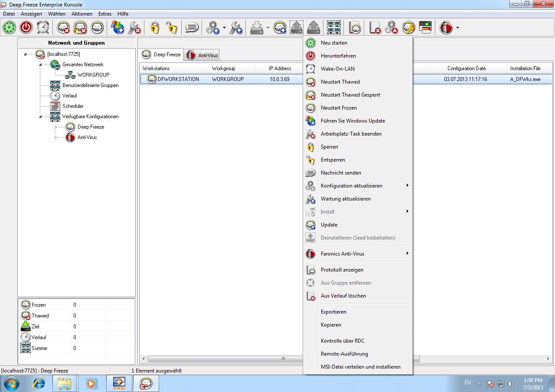The image size is (555, 392).
Task: Click the Workstations column header
Action: [x=174, y=68]
